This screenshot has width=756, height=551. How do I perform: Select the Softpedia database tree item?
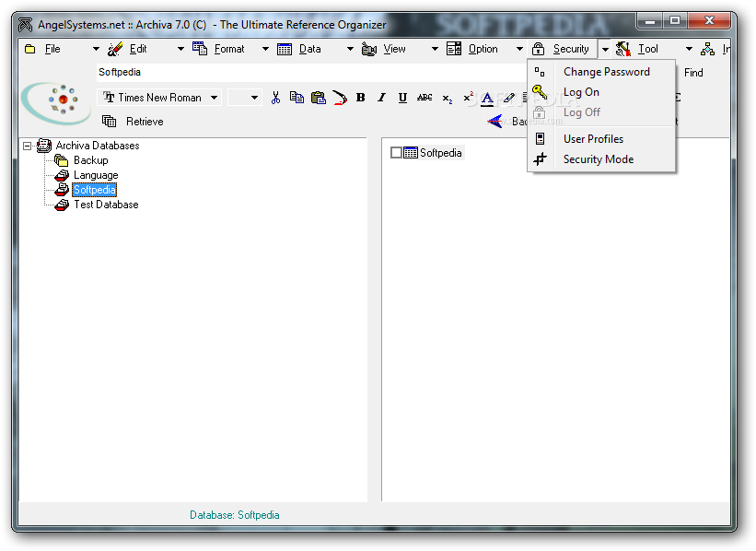pos(95,190)
